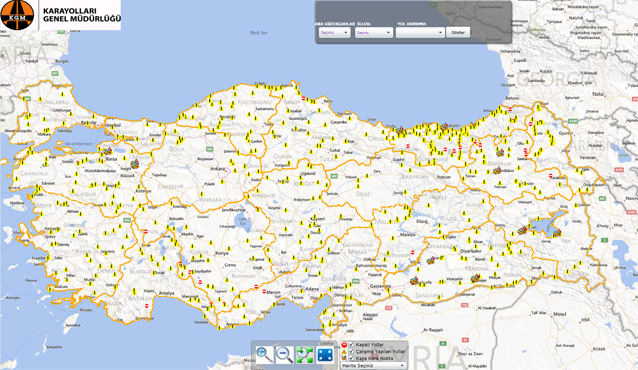The width and height of the screenshot is (638, 370).
Task: Open the Yol Durumu dropdown
Action: point(420,33)
